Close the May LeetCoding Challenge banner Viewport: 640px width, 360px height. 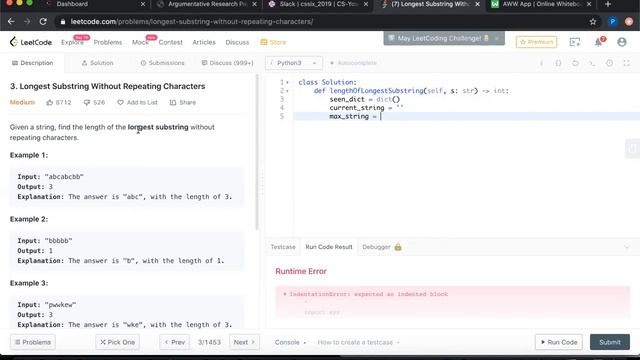click(496, 38)
